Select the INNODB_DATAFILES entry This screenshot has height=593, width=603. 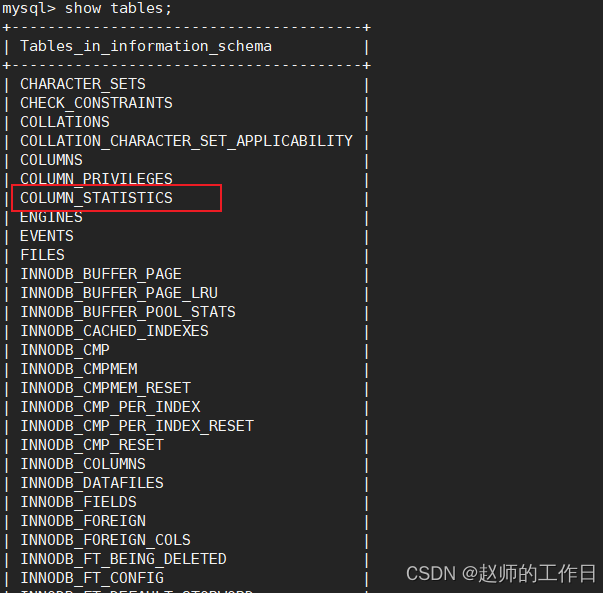[x=92, y=483]
